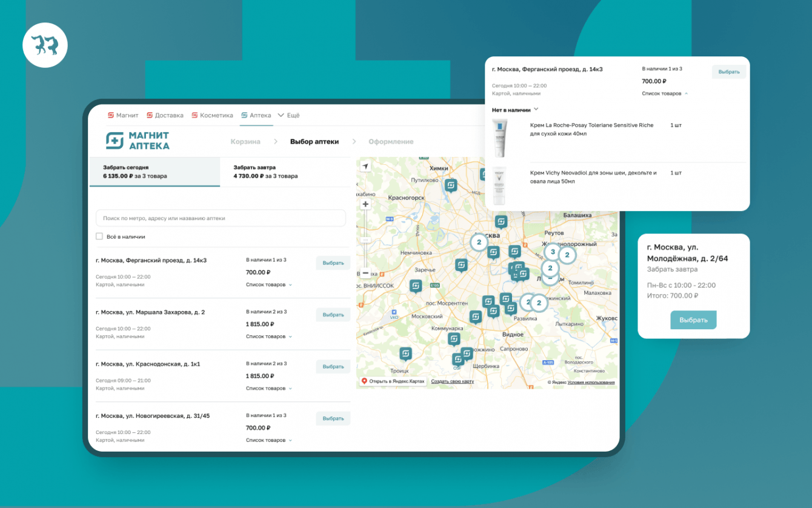The height and width of the screenshot is (508, 812).
Task: Click Выбрать for ул. Краснодонская, д. 1к1
Action: 333,367
